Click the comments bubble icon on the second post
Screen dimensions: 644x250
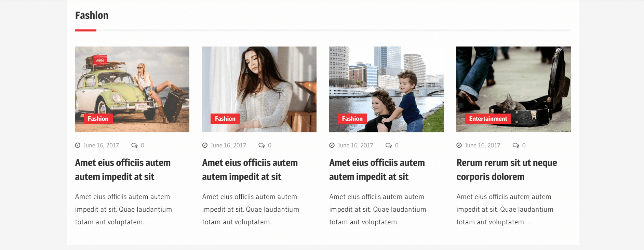click(261, 145)
